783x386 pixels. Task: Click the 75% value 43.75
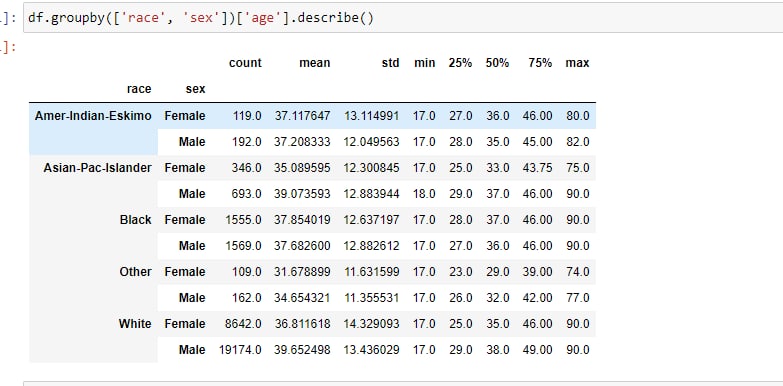(x=537, y=168)
